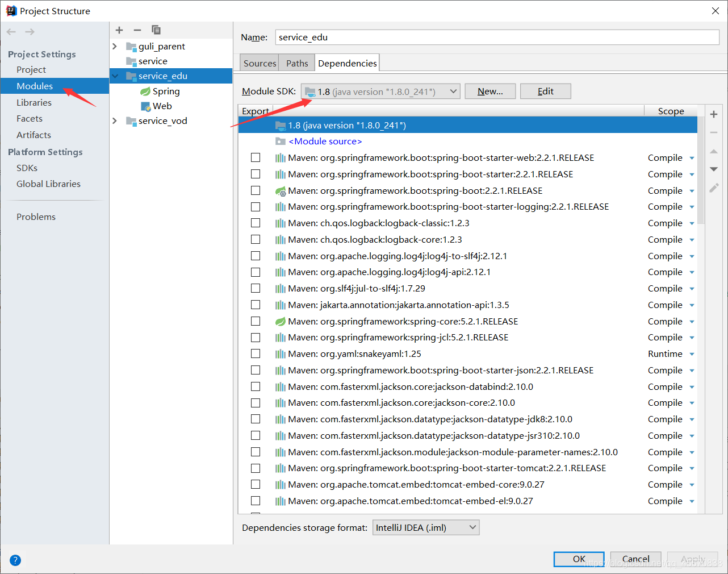Click the add module plus icon
The height and width of the screenshot is (574, 728).
pos(119,30)
